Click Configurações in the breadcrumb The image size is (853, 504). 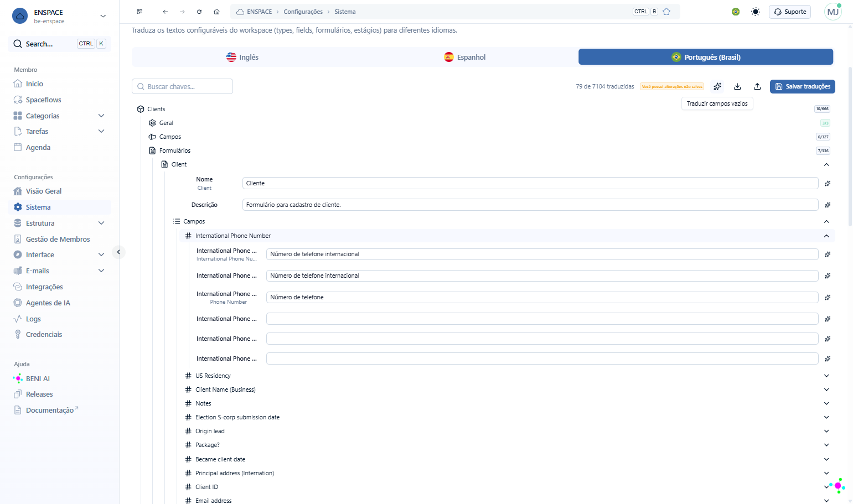[x=303, y=12]
